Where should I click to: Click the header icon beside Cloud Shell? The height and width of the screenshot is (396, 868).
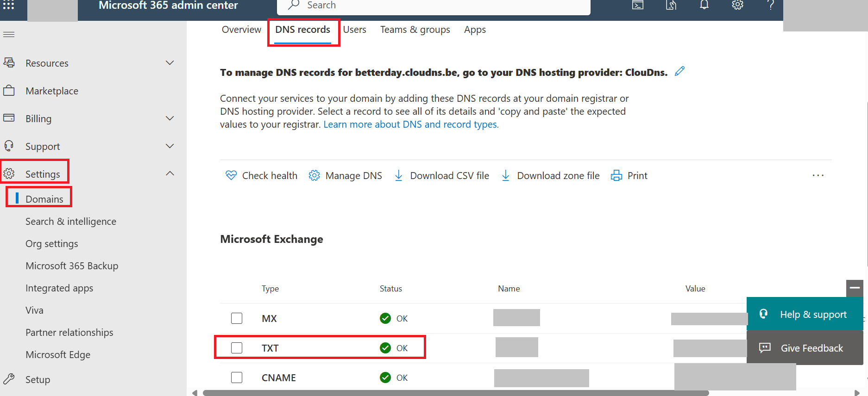tap(671, 5)
